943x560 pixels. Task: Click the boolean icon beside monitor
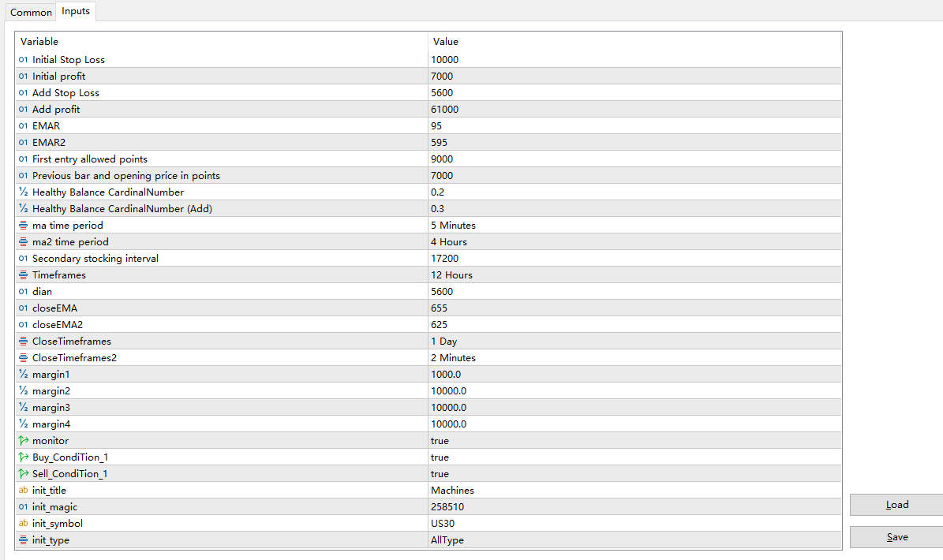click(23, 441)
